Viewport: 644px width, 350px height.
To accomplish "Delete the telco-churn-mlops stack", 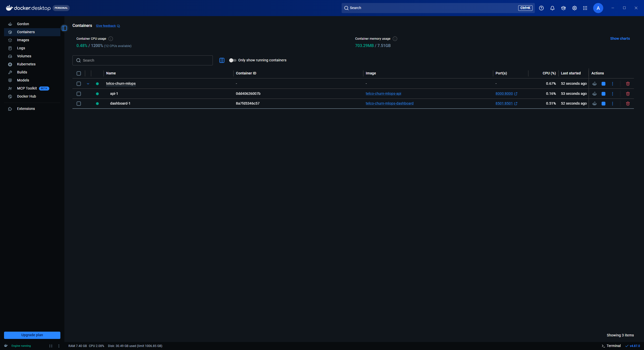I will [x=628, y=84].
